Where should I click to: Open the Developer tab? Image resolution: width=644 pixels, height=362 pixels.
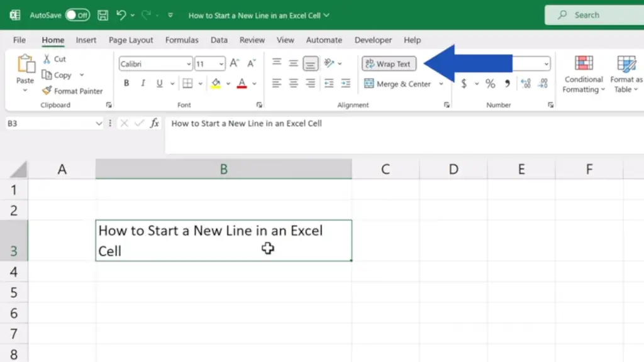373,40
